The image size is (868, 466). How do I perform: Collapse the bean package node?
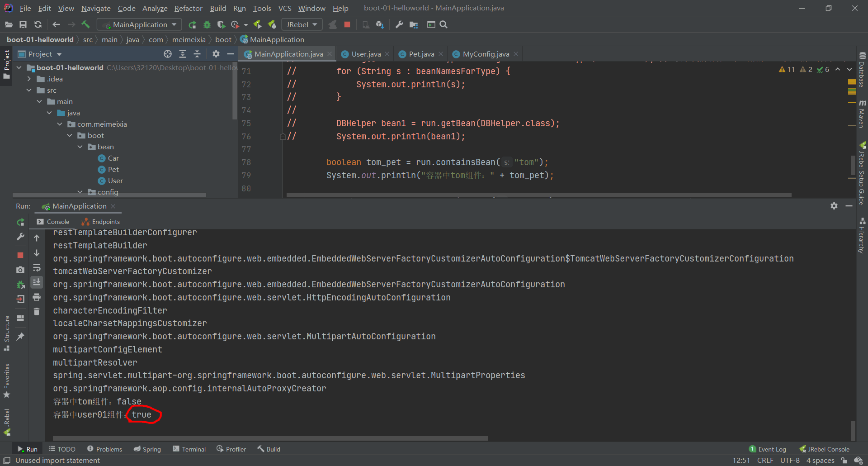[80, 147]
